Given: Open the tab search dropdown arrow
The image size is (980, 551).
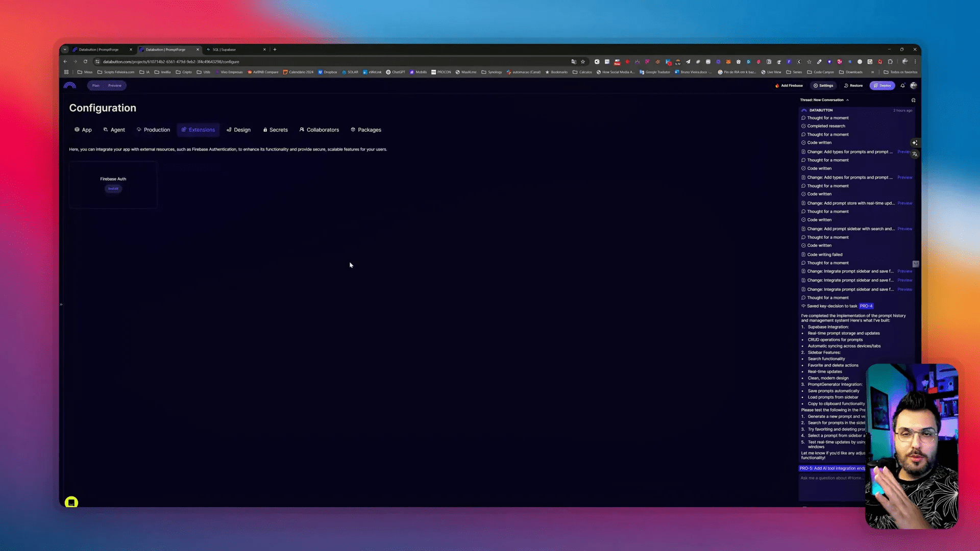Looking at the screenshot, I should [x=65, y=49].
